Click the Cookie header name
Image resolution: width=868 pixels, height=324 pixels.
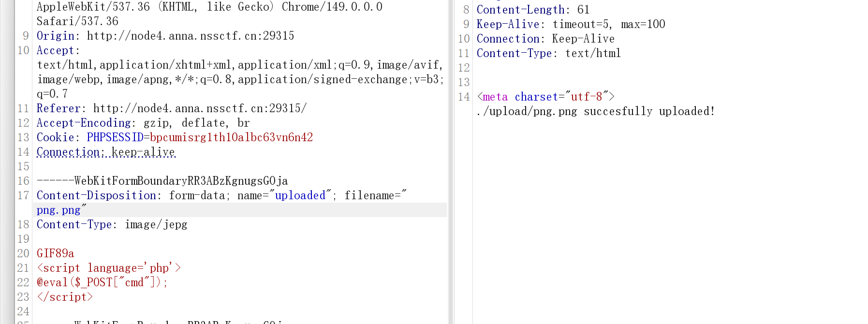pos(55,137)
